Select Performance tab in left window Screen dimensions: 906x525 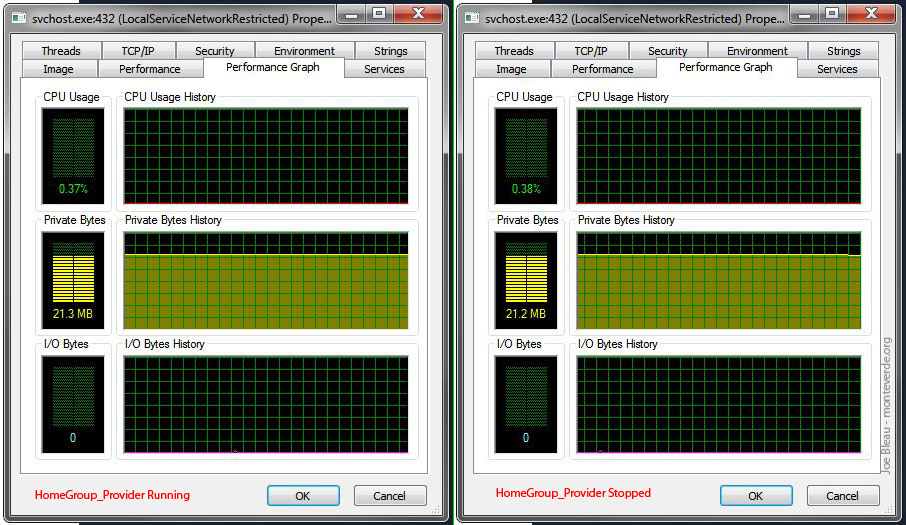(x=150, y=69)
